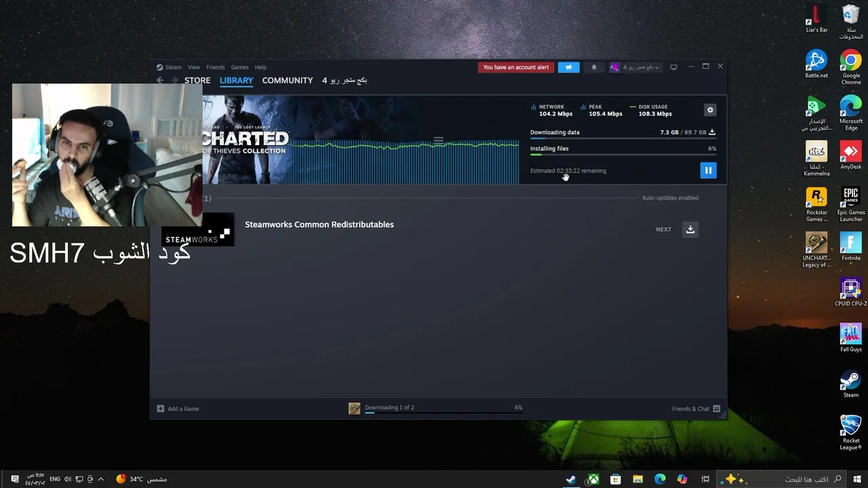Go back with Steam back arrow
Image resolution: width=868 pixels, height=488 pixels.
pyautogui.click(x=160, y=80)
